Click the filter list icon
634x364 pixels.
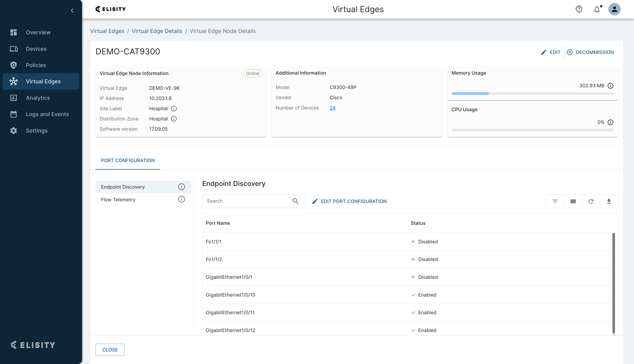click(x=555, y=201)
